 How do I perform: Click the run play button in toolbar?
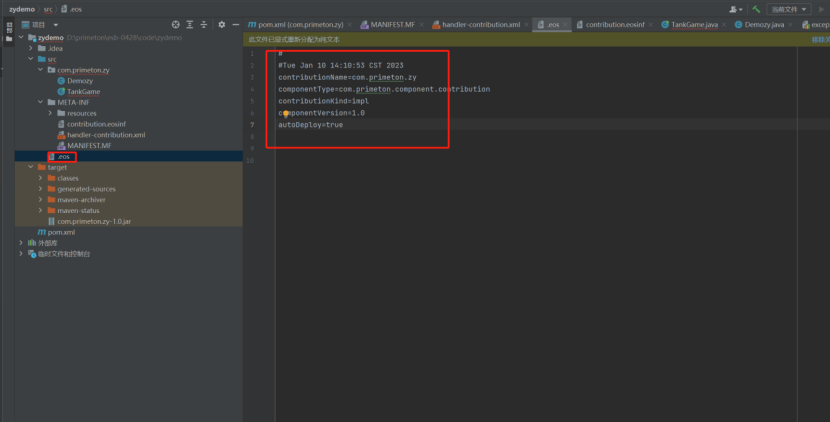(820, 9)
